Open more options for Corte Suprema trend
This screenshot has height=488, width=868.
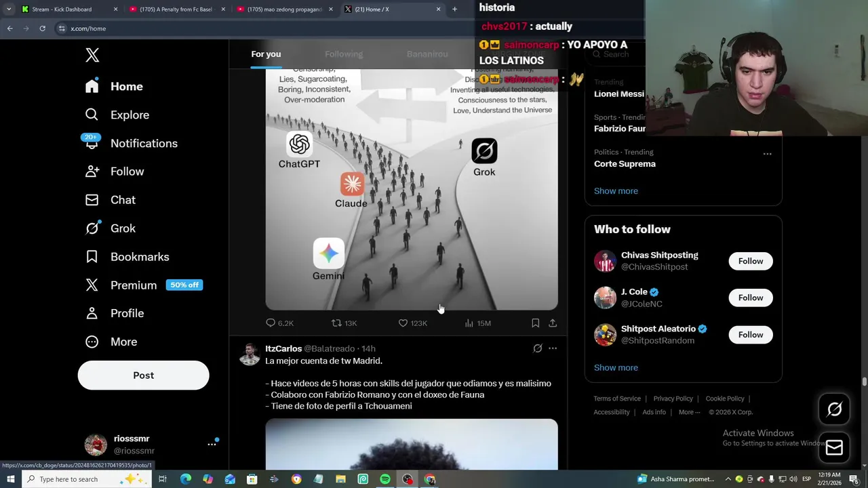(767, 154)
